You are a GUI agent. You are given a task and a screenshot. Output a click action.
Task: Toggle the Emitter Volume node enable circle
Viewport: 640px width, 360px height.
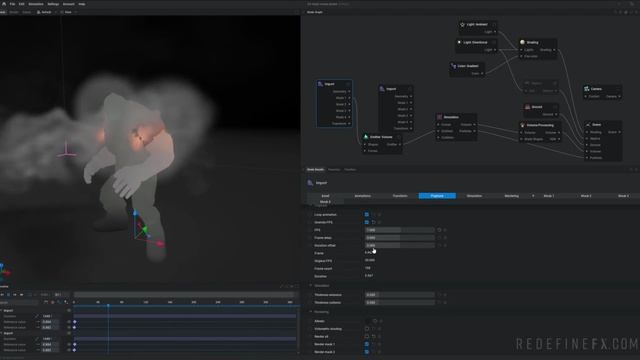coord(399,137)
